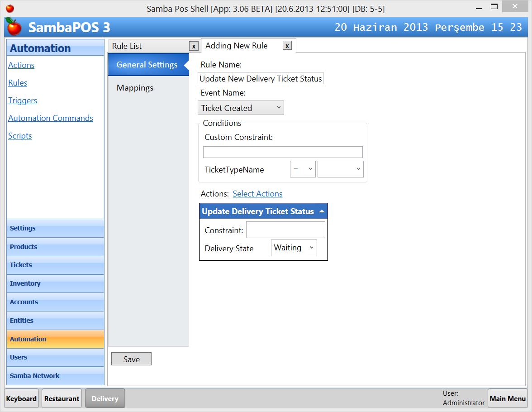532x412 pixels.
Task: Select the General Settings tab
Action: point(147,64)
